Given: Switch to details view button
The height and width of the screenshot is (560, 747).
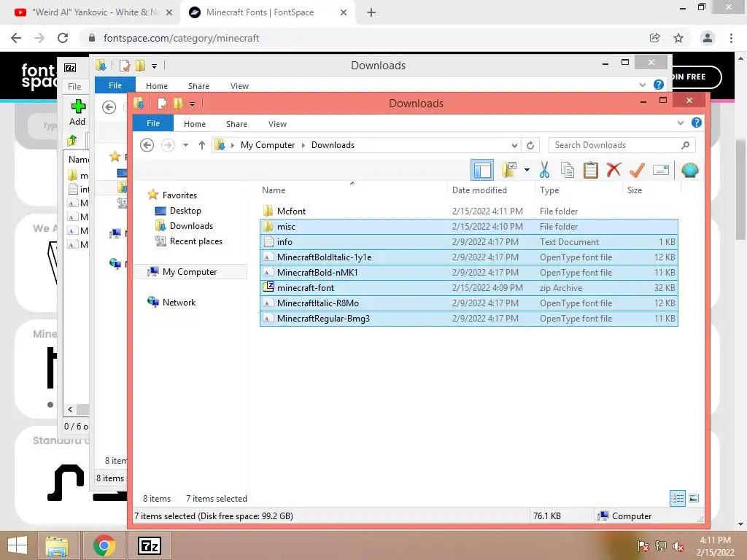Looking at the screenshot, I should (678, 498).
